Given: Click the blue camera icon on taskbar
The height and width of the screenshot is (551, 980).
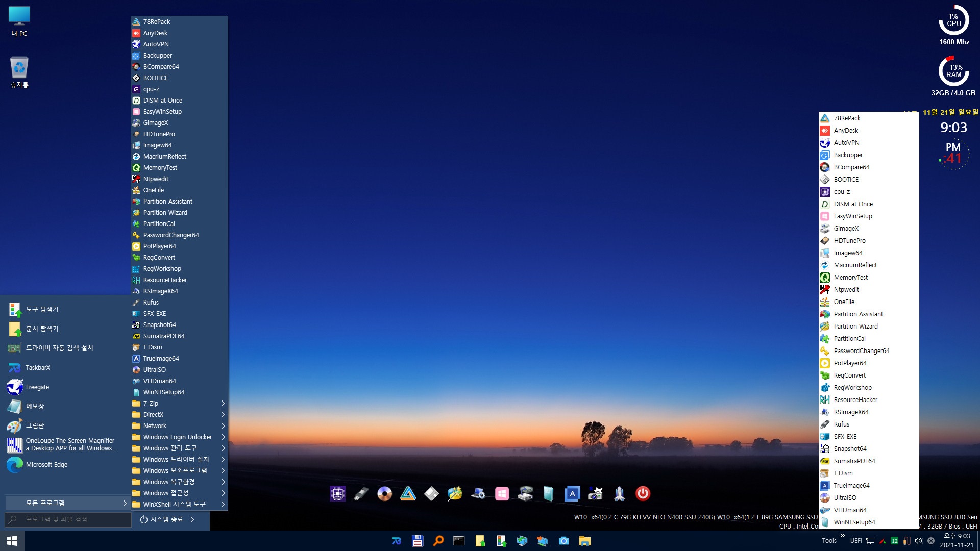Looking at the screenshot, I should pyautogui.click(x=563, y=541).
